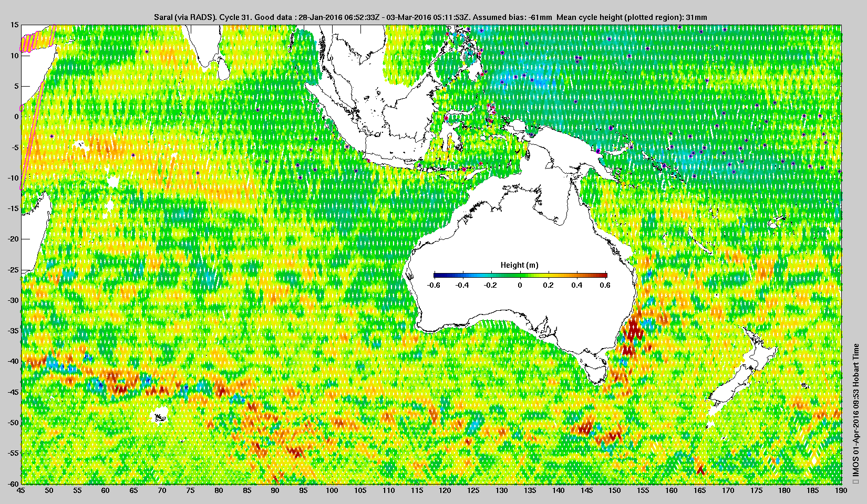Click the height colorbar gradient strip
Screen dimensions: 867x504
click(520, 275)
